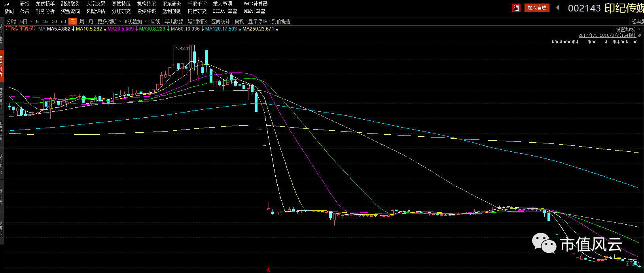Open the 设置均线 dropdown

[x=628, y=29]
